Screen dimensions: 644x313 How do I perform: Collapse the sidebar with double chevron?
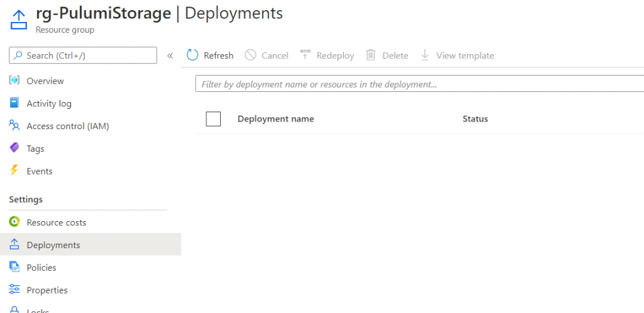coord(170,55)
